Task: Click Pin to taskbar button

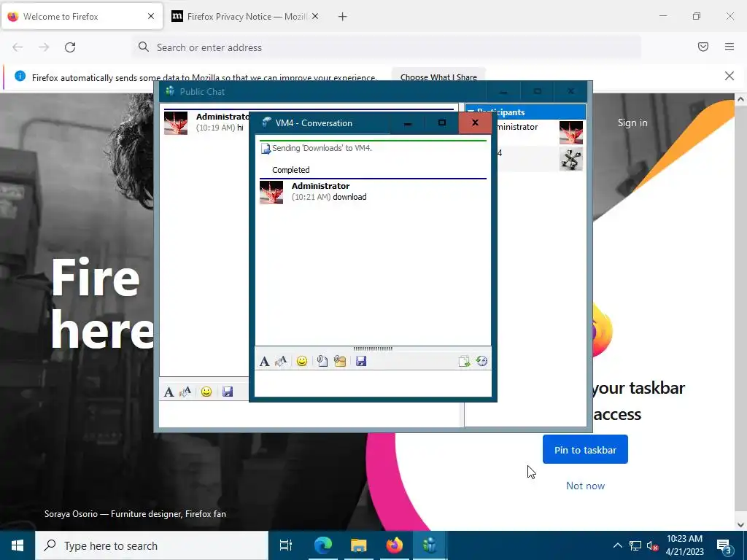Action: (x=585, y=449)
